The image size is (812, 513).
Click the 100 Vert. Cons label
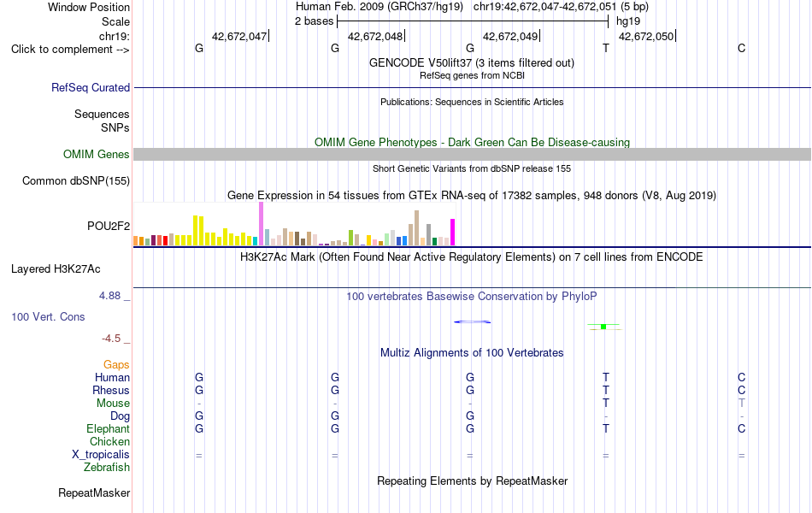pyautogui.click(x=48, y=316)
